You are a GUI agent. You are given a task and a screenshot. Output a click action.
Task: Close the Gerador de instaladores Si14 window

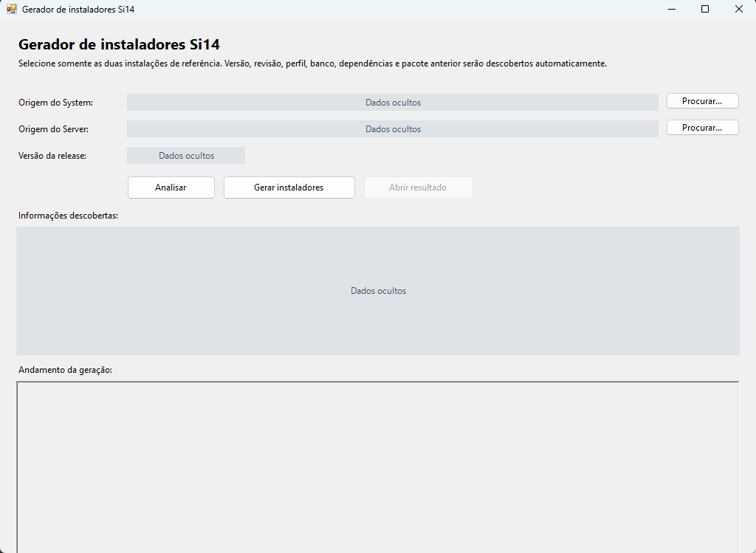pyautogui.click(x=738, y=9)
